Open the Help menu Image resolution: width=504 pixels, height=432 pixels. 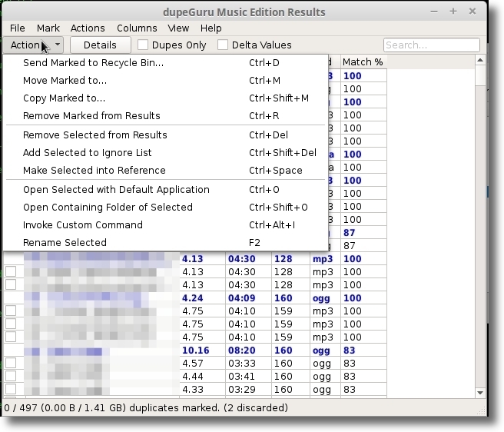click(x=211, y=28)
